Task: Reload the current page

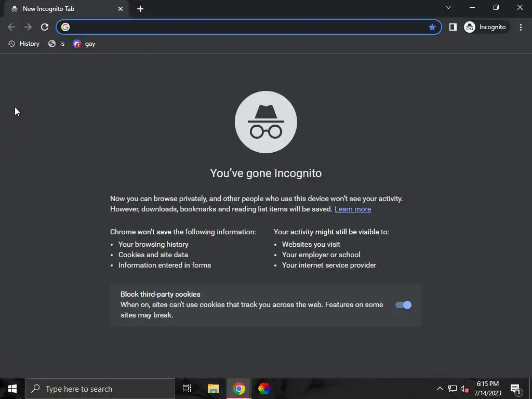Action: click(x=45, y=27)
